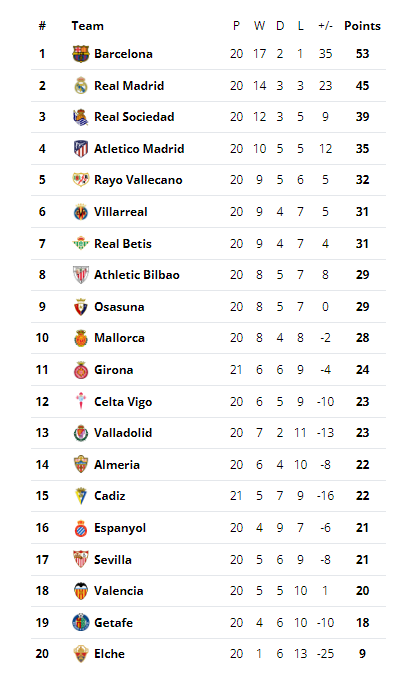Click the Valencia bat crest icon
This screenshot has width=406, height=682.
click(81, 591)
